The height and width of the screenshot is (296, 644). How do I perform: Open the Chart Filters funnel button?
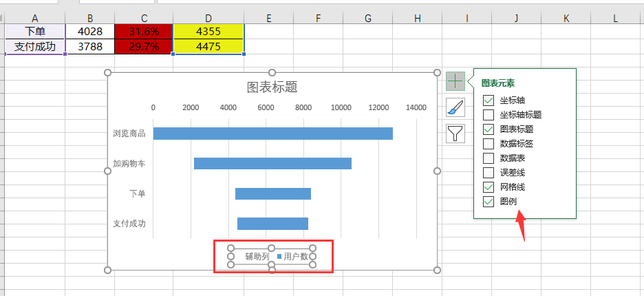pos(455,134)
